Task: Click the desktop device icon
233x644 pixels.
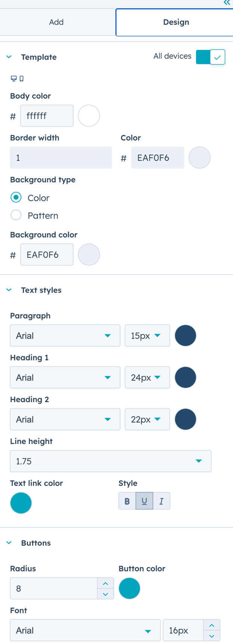Action: point(14,78)
